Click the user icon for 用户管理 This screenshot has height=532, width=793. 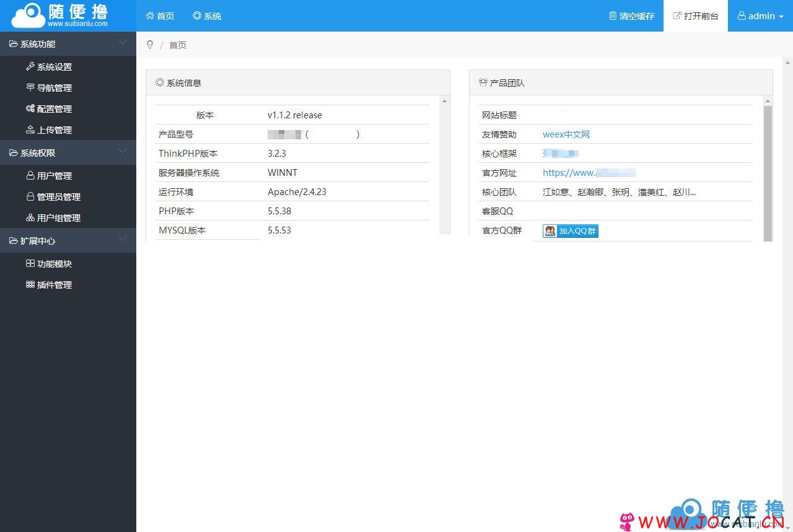point(30,175)
